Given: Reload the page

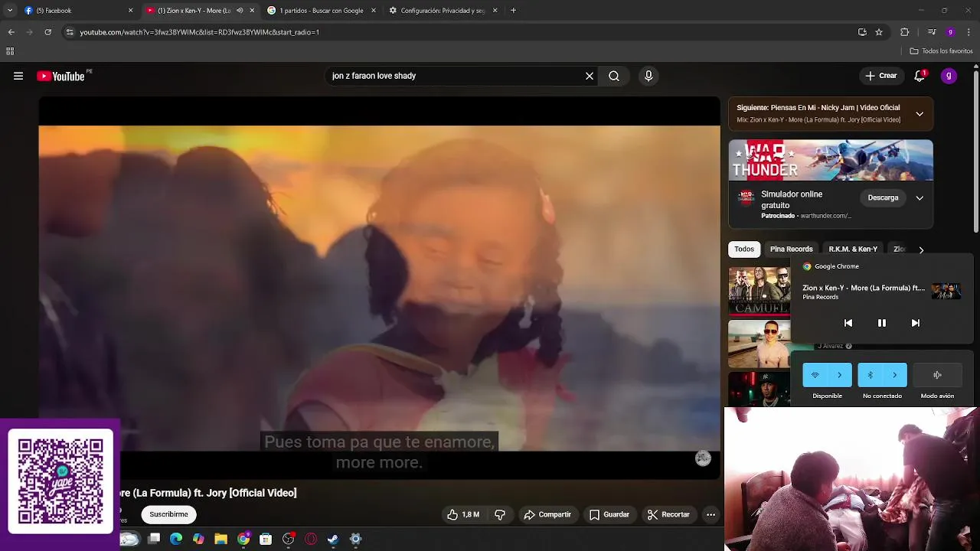Looking at the screenshot, I should tap(47, 32).
